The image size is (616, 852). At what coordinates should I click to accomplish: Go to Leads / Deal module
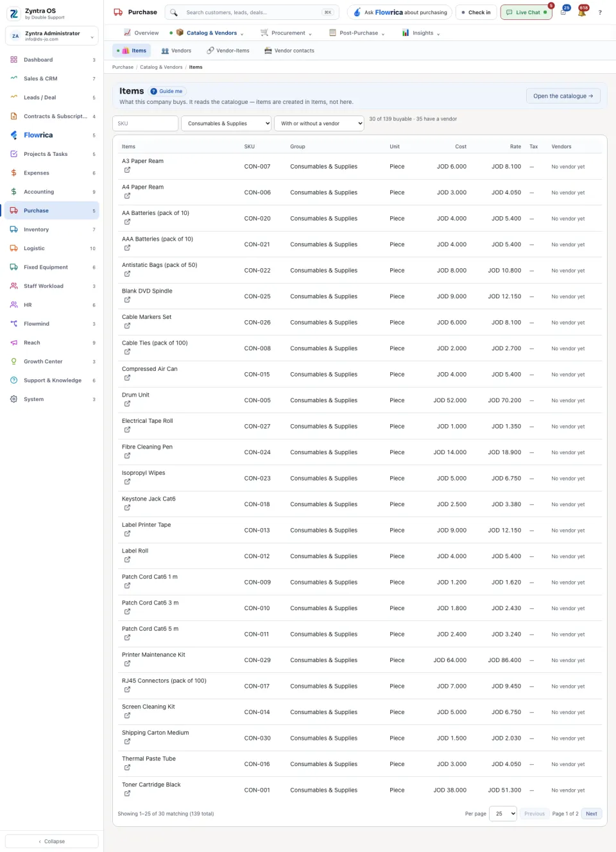click(x=51, y=98)
